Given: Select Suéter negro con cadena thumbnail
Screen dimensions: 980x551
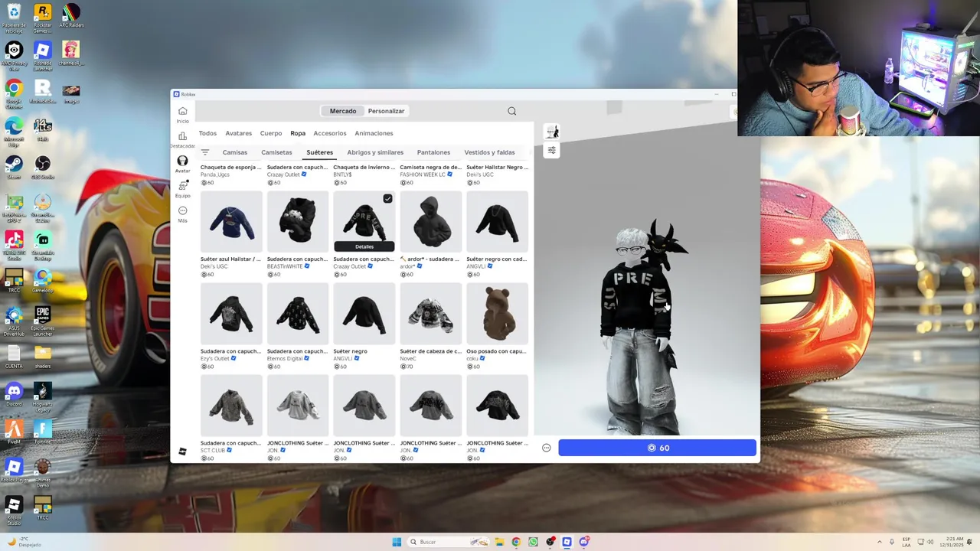Looking at the screenshot, I should tap(498, 221).
